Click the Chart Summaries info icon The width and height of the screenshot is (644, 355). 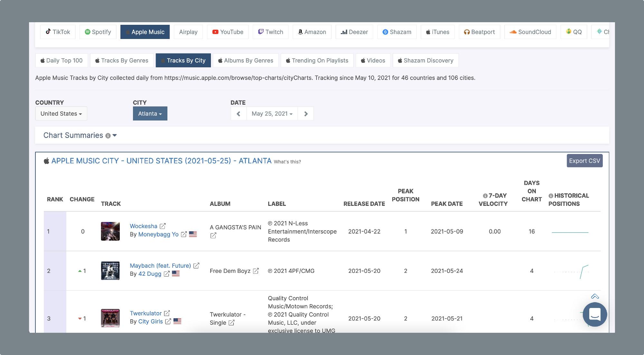point(108,136)
